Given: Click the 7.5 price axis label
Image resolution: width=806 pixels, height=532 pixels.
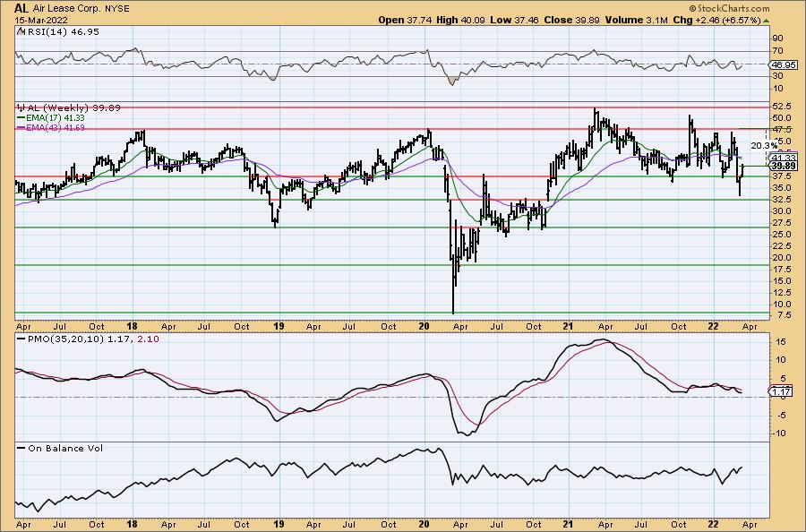Looking at the screenshot, I should coord(784,314).
